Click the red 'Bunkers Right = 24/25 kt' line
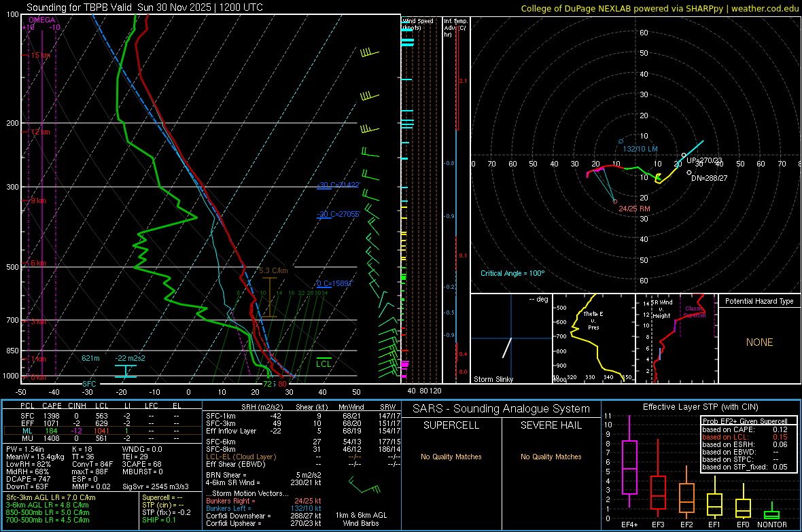802x532 pixels. (264, 501)
